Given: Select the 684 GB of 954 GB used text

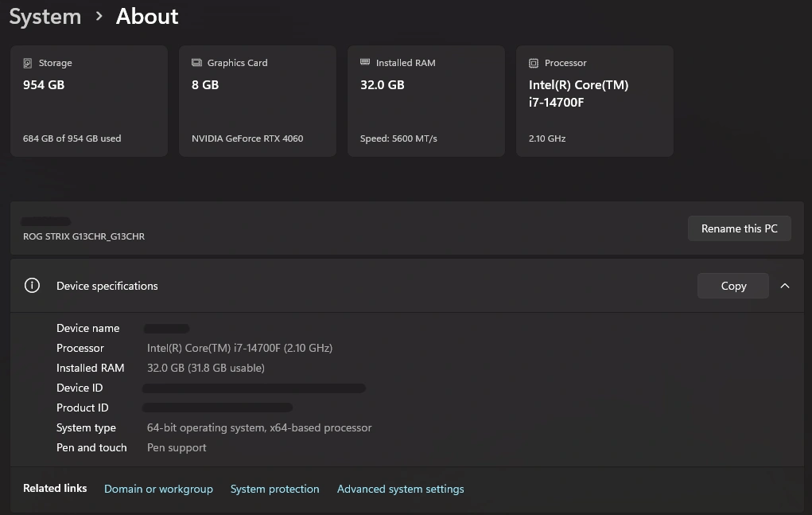Looking at the screenshot, I should 72,139.
